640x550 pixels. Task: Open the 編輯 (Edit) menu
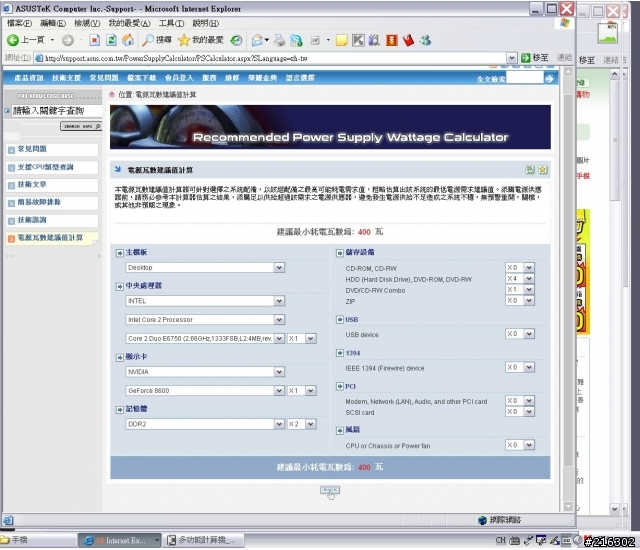pyautogui.click(x=53, y=23)
